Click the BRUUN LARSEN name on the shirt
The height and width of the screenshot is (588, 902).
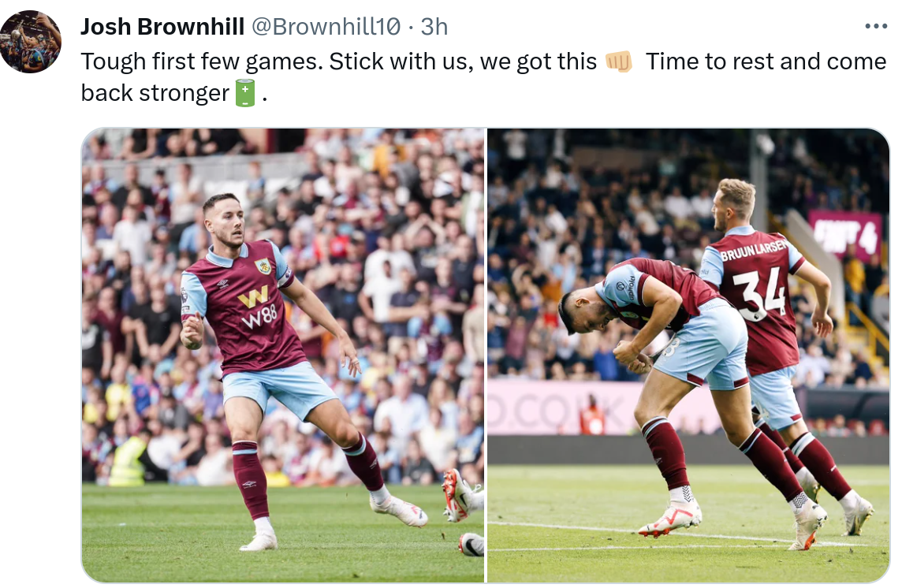point(753,250)
